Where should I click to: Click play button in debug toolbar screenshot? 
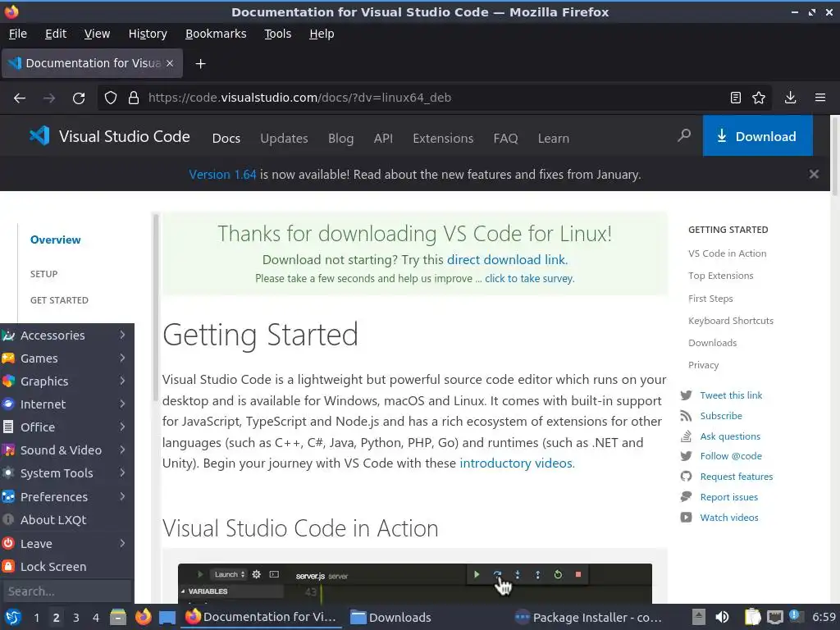pos(477,574)
